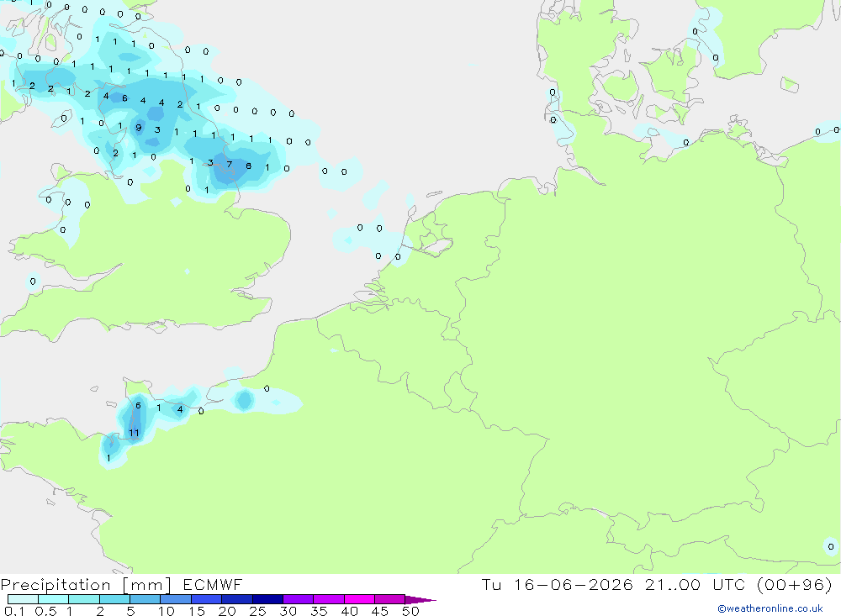Select the 30–35 mm purple legend swatch
841x616 pixels.
pos(299,599)
